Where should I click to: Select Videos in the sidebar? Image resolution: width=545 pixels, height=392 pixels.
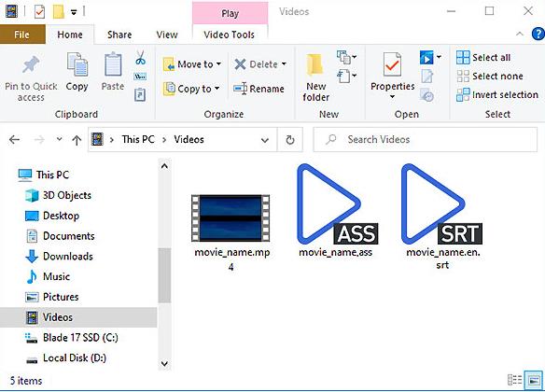pyautogui.click(x=78, y=317)
